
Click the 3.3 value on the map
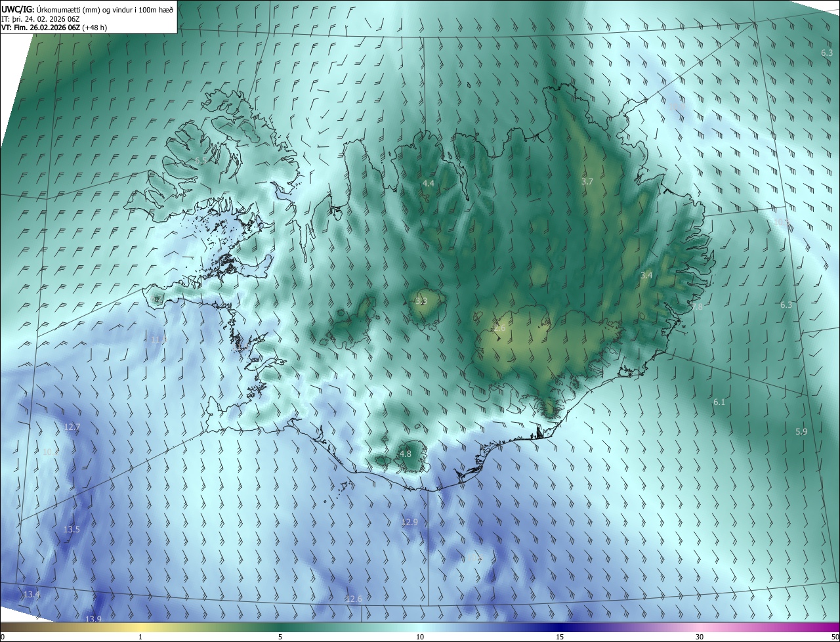[x=421, y=301]
